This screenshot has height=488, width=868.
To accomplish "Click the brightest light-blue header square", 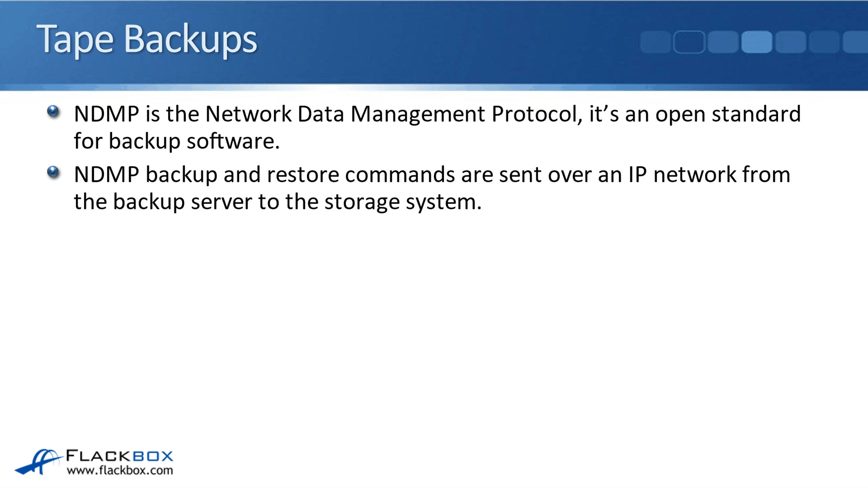I will [757, 42].
